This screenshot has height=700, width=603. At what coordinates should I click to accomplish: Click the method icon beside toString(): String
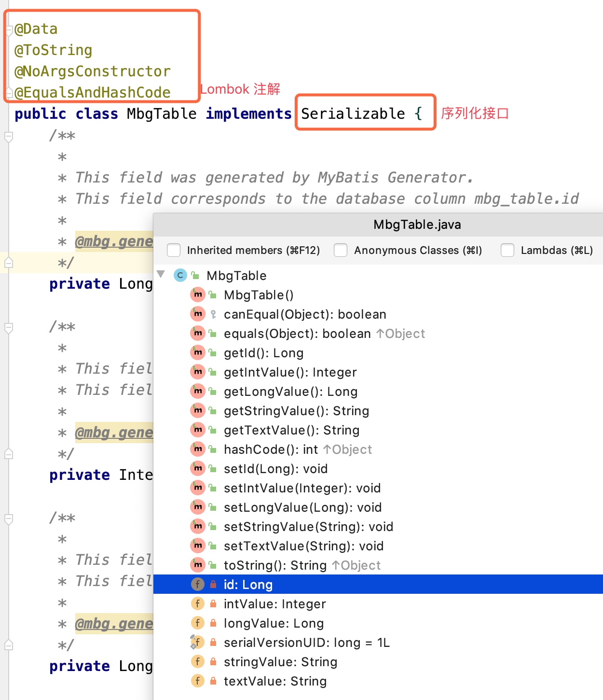pyautogui.click(x=198, y=565)
